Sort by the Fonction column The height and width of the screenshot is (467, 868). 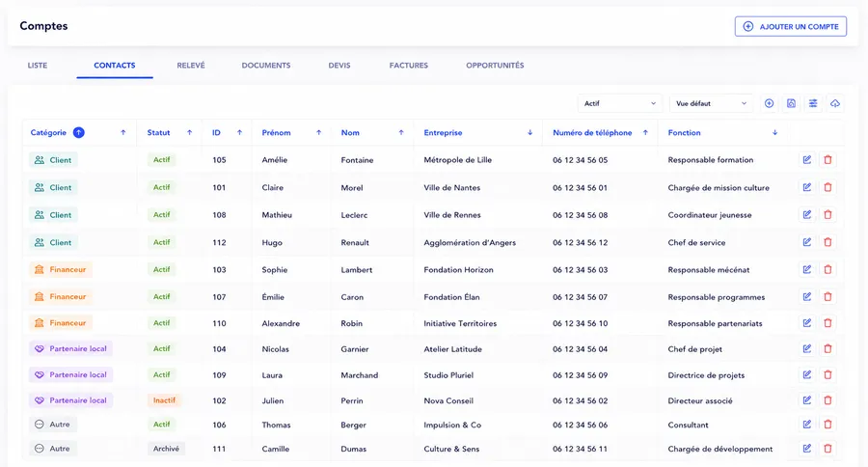775,133
